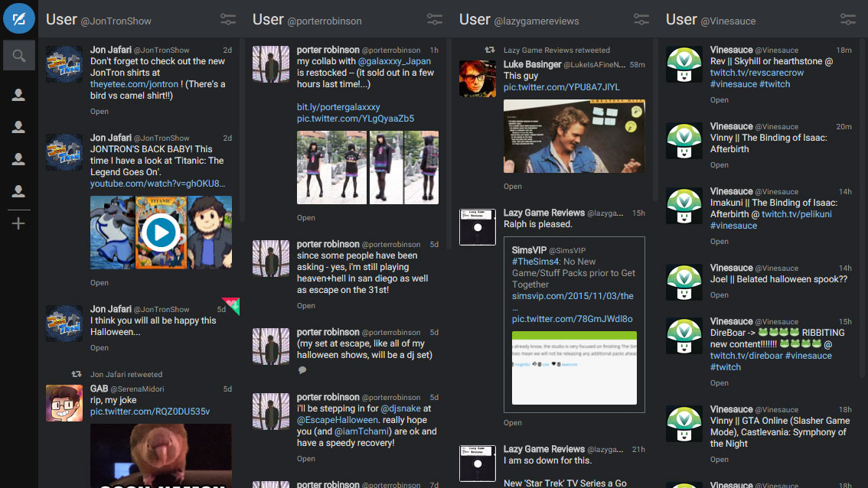Open @lazygamereviews column settings icon
This screenshot has height=488, width=868.
tap(641, 20)
